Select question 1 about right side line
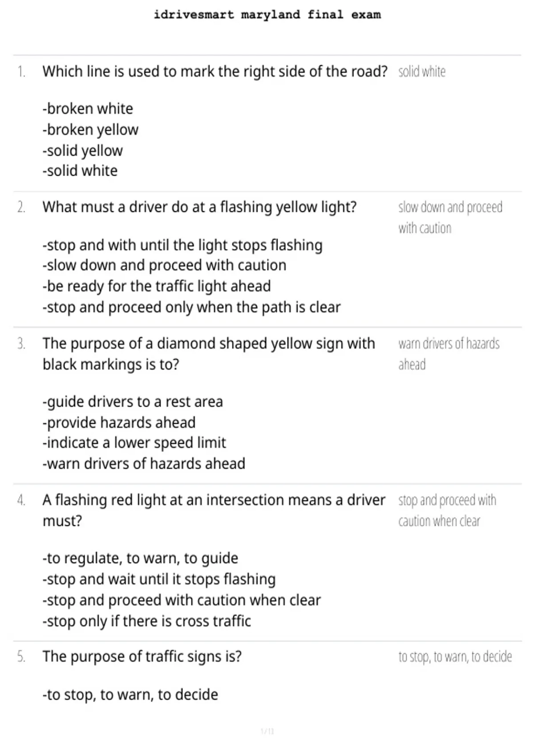 215,71
